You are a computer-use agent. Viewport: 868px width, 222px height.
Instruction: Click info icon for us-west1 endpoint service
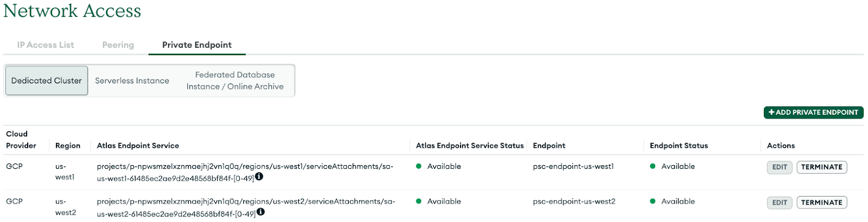pos(259,177)
